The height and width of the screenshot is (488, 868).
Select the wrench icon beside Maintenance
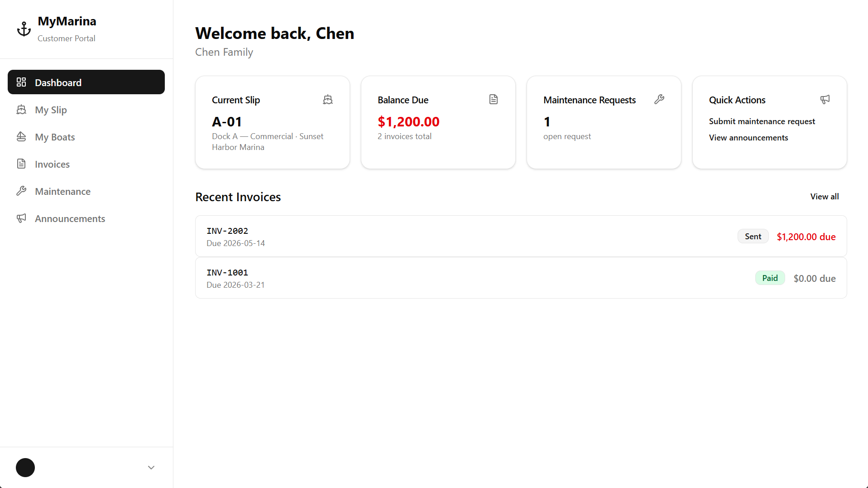click(22, 191)
